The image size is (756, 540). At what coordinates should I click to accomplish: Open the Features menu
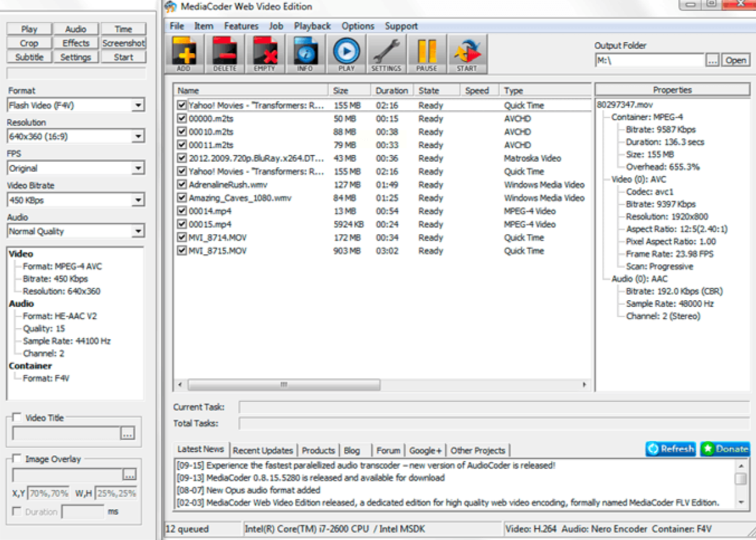pos(241,26)
